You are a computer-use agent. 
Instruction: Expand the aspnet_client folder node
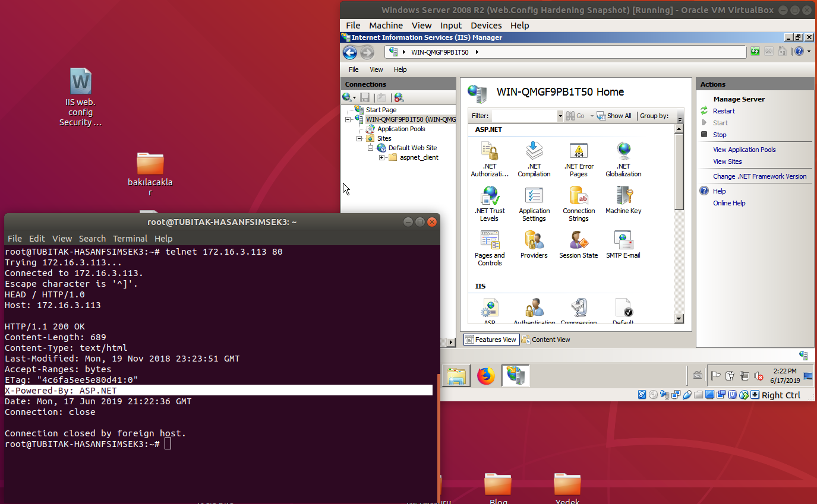click(x=381, y=157)
